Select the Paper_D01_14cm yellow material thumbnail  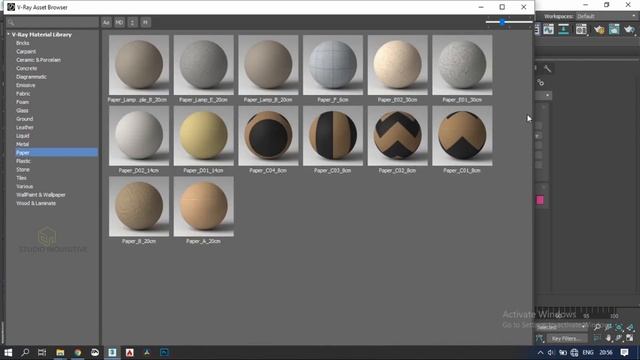204,136
